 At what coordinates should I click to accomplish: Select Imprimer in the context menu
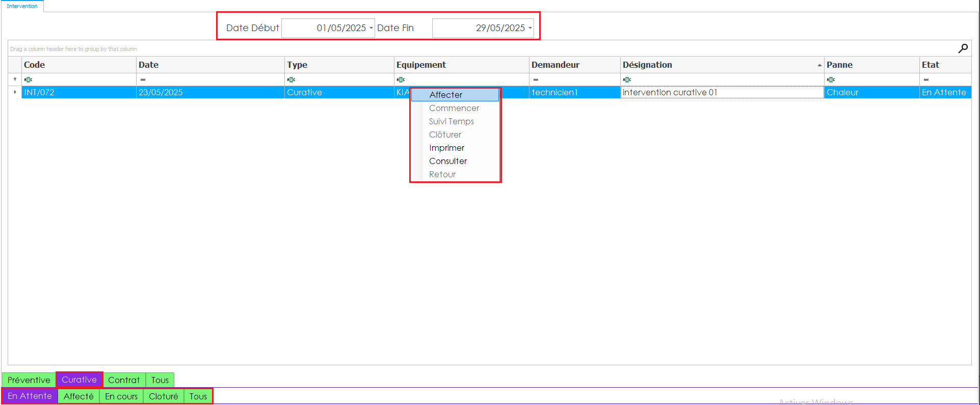pos(446,148)
